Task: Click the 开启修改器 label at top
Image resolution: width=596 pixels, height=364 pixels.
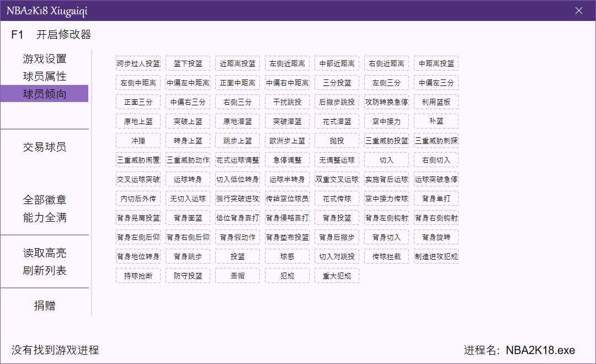Action: click(x=63, y=35)
